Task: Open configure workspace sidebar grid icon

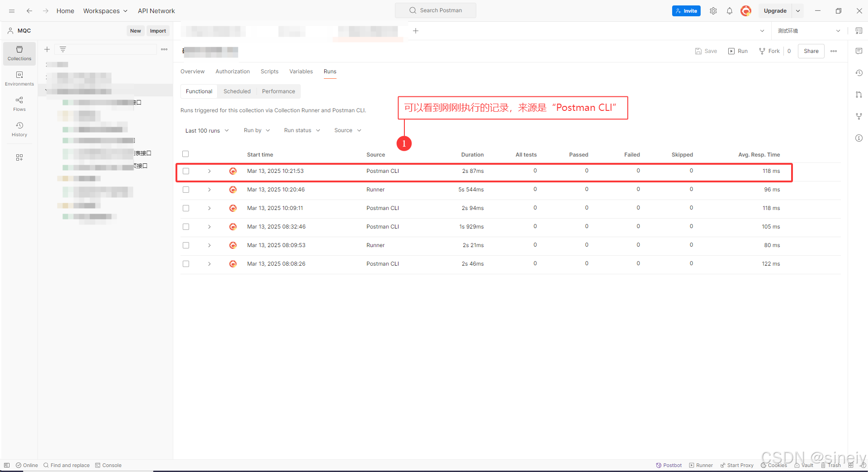Action: (19, 157)
